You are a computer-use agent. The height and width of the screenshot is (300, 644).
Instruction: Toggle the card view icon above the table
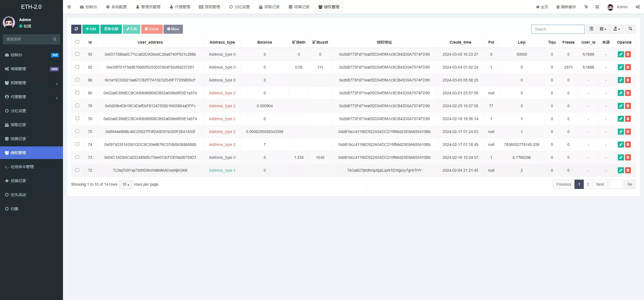click(x=591, y=29)
